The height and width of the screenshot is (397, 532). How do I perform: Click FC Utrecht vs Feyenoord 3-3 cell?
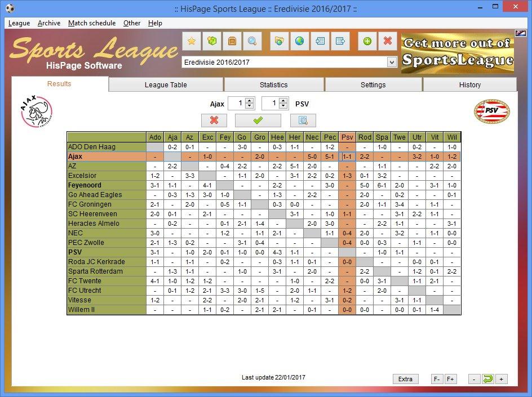click(225, 291)
